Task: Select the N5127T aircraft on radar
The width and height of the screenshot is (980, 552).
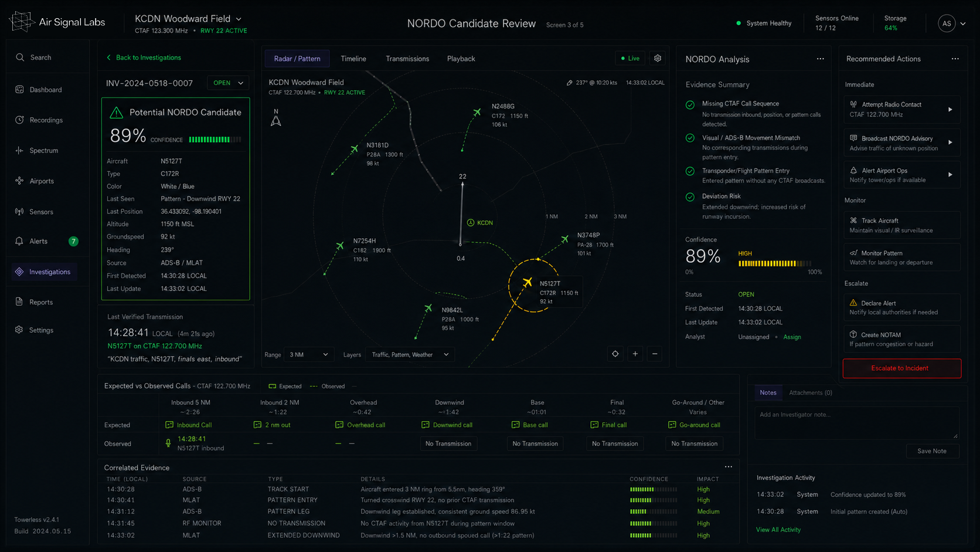Action: coord(528,283)
